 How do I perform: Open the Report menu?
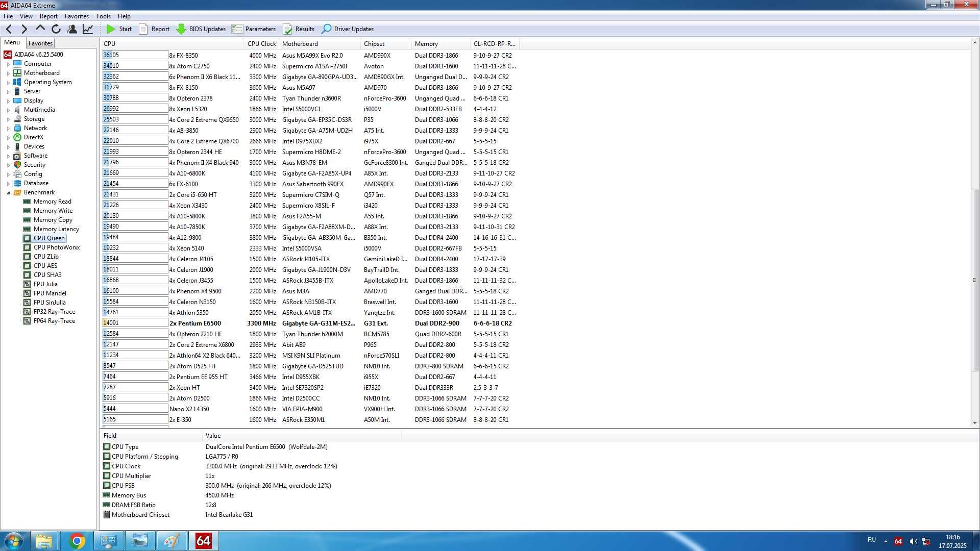(x=48, y=16)
